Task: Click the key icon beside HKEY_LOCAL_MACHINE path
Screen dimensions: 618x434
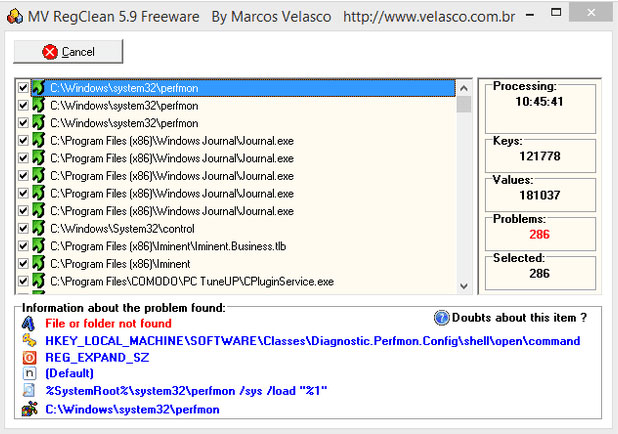Action: [x=29, y=340]
